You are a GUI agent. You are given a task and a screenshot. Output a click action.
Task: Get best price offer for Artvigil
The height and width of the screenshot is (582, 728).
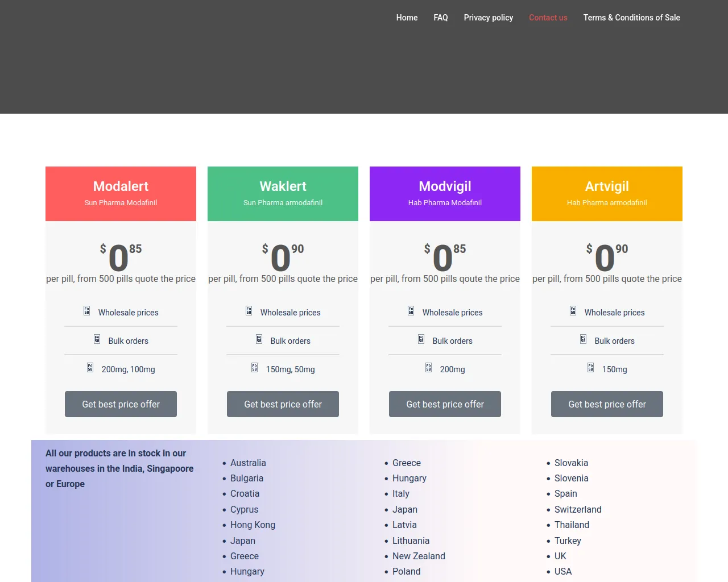pyautogui.click(x=607, y=404)
